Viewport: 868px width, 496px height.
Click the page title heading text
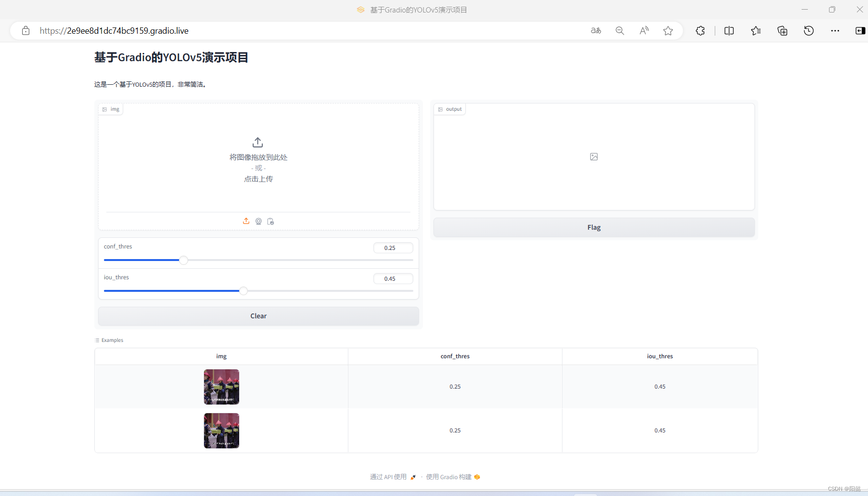coord(171,57)
